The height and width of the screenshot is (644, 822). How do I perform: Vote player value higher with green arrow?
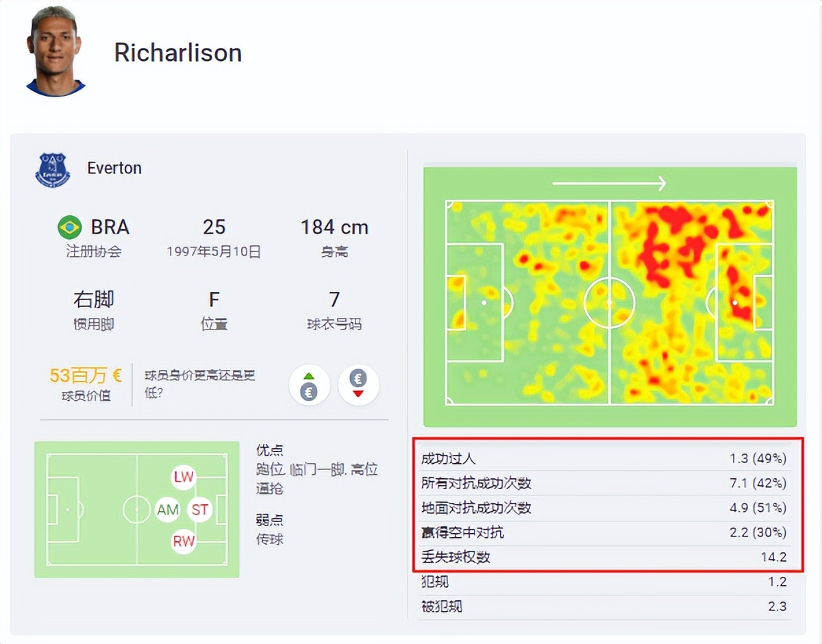pyautogui.click(x=310, y=385)
